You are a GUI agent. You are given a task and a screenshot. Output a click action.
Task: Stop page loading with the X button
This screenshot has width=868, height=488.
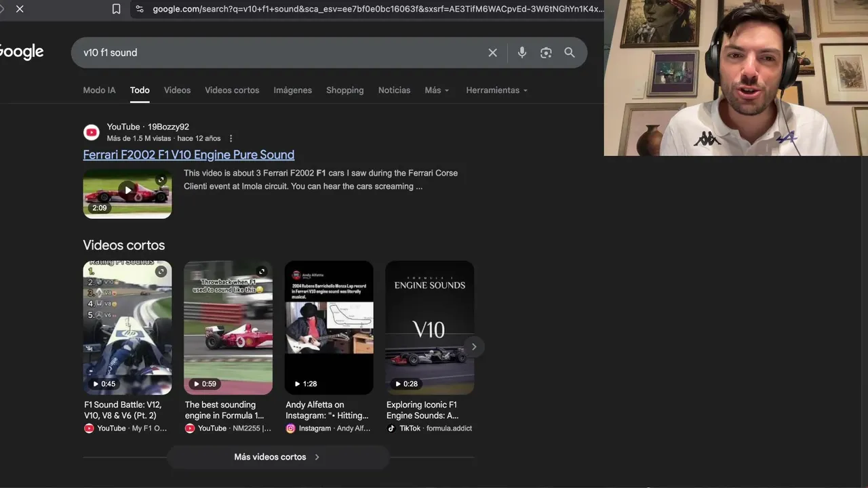click(x=20, y=9)
